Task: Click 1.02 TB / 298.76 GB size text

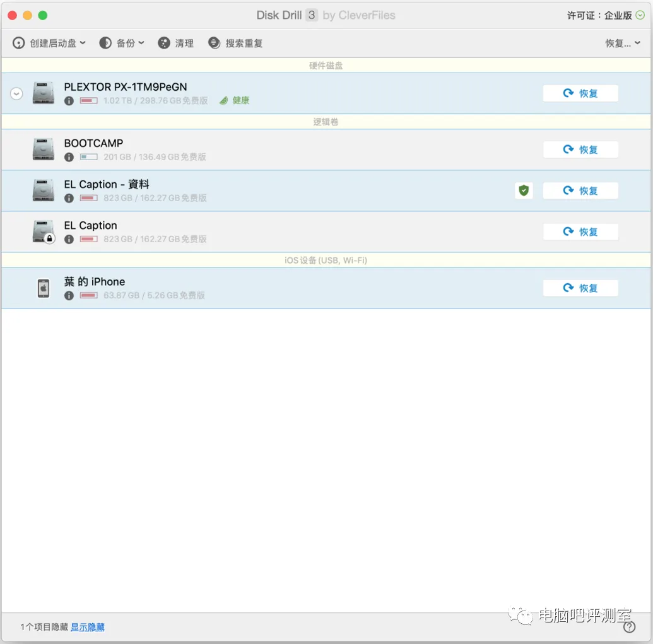Action: [x=155, y=101]
